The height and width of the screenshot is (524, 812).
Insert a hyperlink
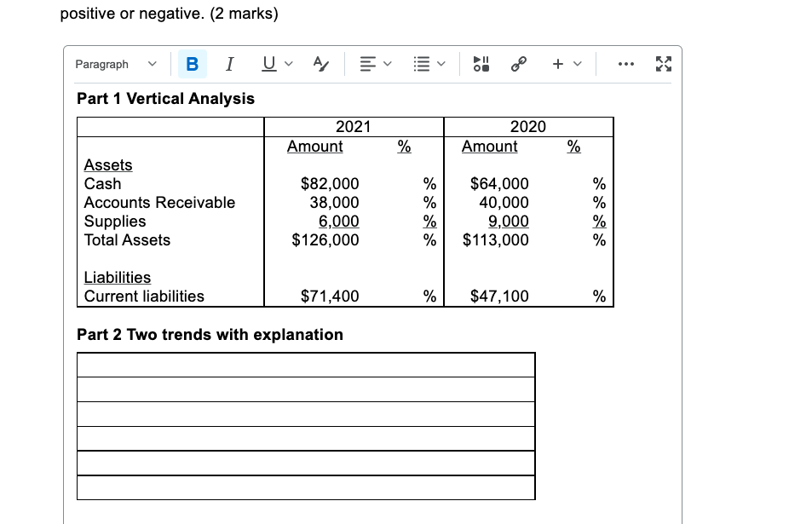[518, 64]
